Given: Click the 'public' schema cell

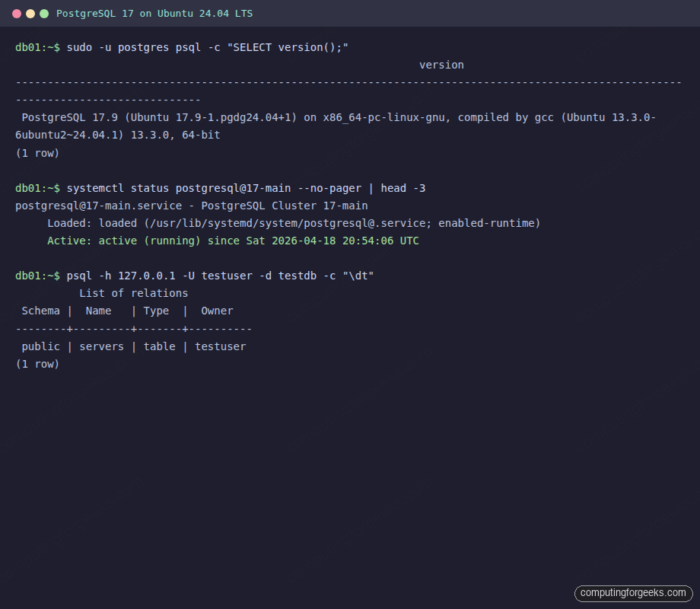Looking at the screenshot, I should click(40, 346).
